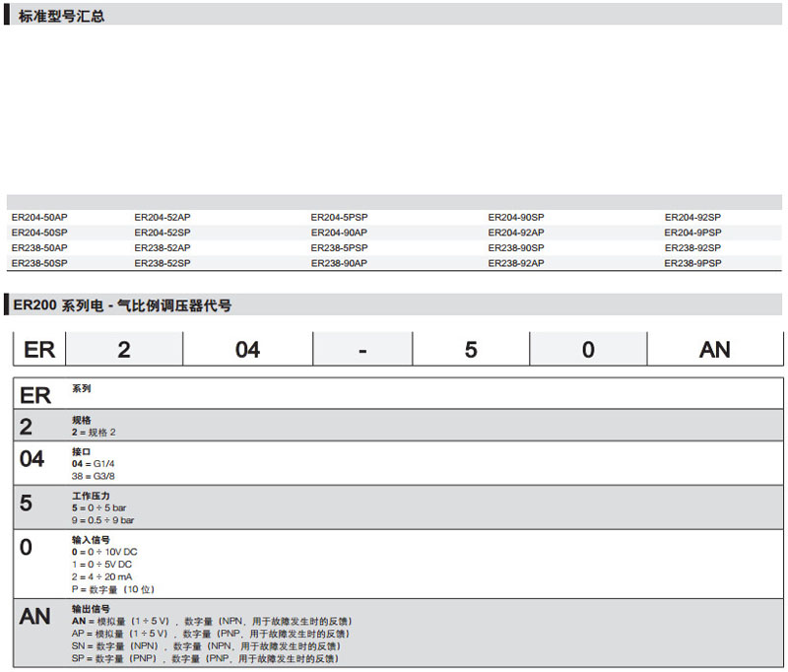This screenshot has height=672, width=788.
Task: Select ER238-90AP in the model table
Action: point(339,264)
